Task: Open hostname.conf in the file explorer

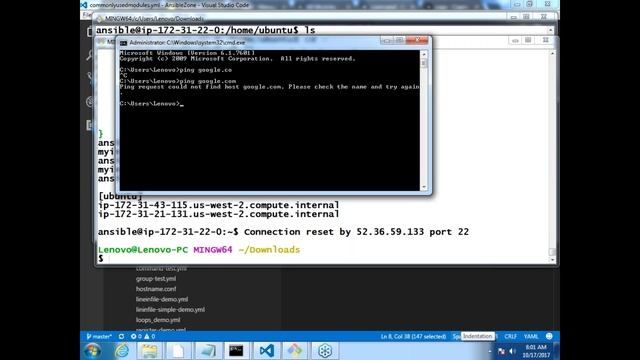Action: tap(156, 289)
